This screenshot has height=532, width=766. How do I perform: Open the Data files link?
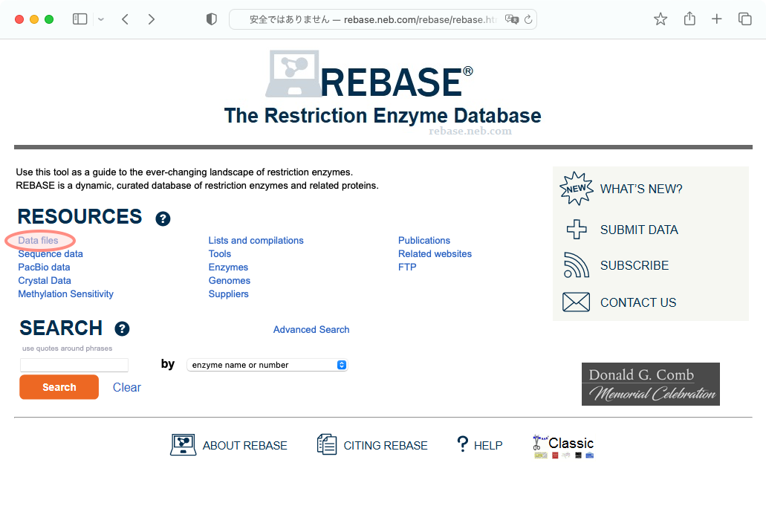tap(38, 240)
